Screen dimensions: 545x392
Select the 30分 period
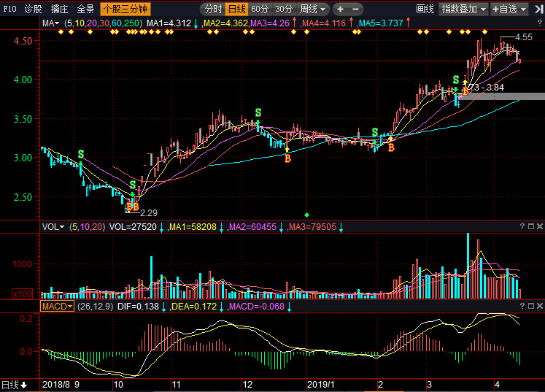pos(283,9)
